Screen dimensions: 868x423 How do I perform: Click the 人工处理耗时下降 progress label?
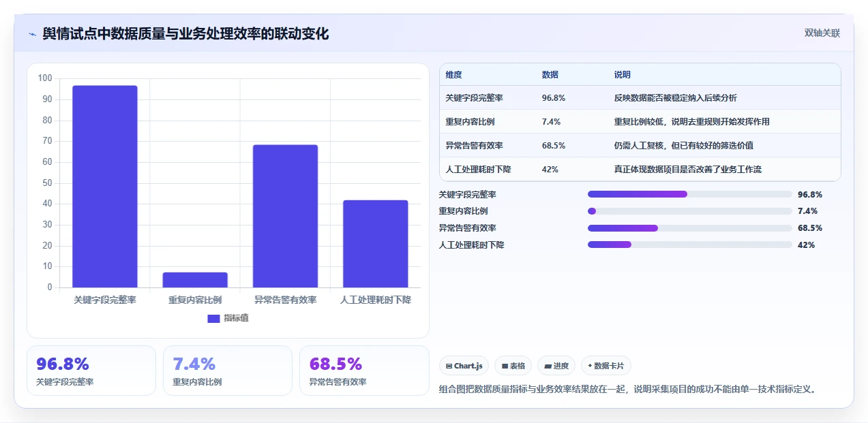pos(472,245)
